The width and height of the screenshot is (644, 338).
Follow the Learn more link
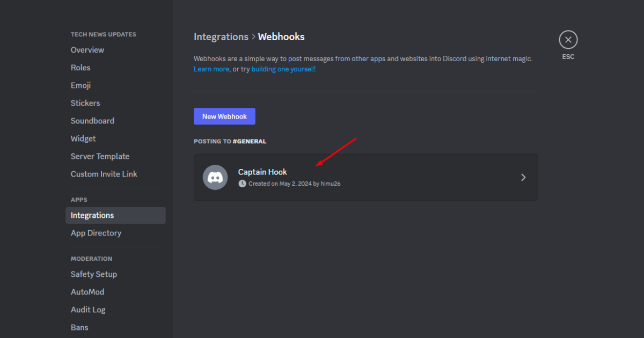[211, 69]
